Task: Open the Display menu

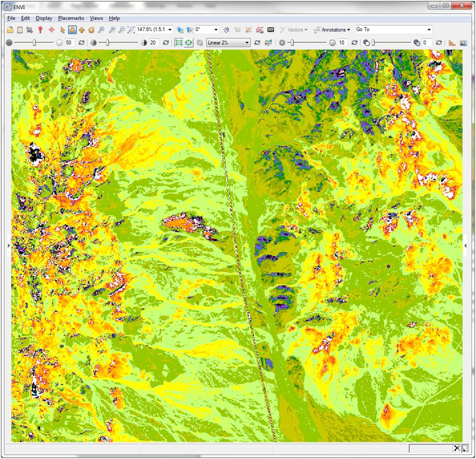Action: 44,18
